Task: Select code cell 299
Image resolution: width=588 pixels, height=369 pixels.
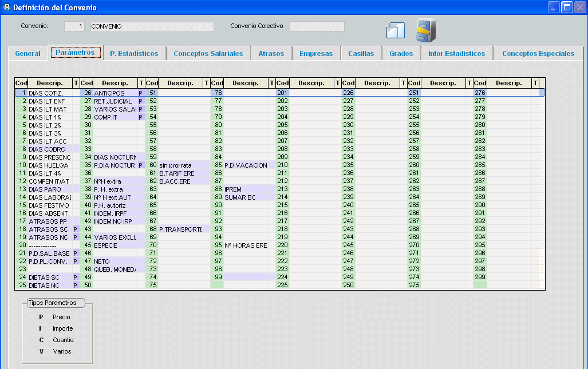Action: click(480, 277)
